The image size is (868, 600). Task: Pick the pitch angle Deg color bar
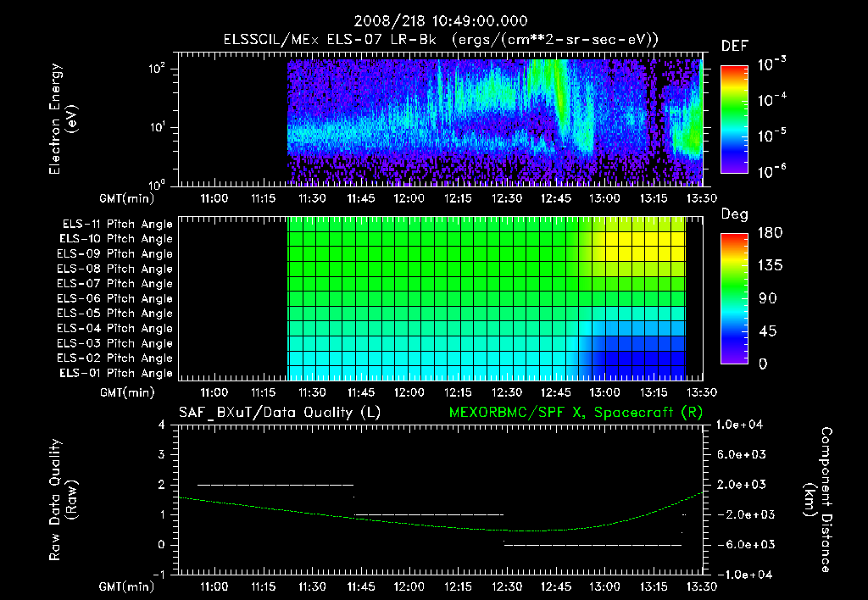(x=735, y=299)
